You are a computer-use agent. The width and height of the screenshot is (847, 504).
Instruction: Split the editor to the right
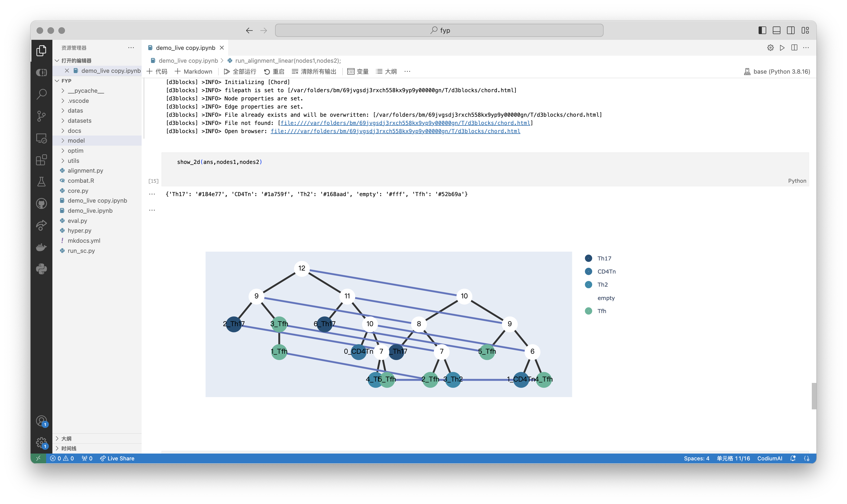pos(794,48)
